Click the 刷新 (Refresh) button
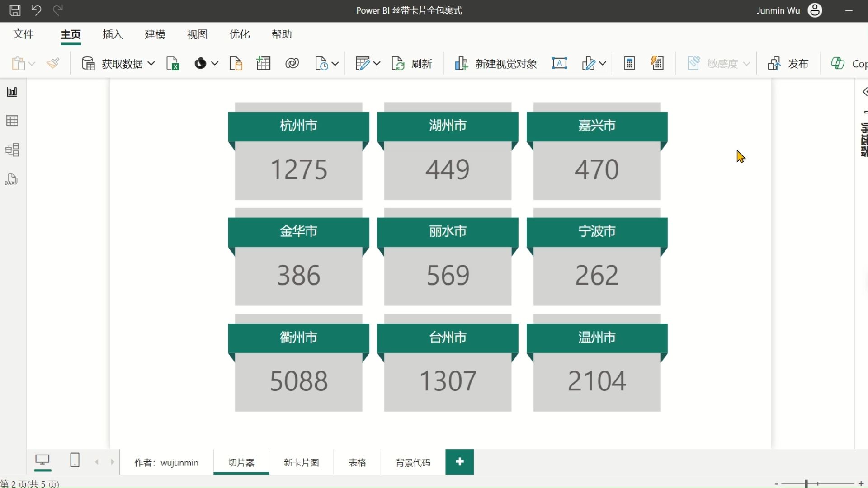Viewport: 868px width, 488px height. pos(412,63)
